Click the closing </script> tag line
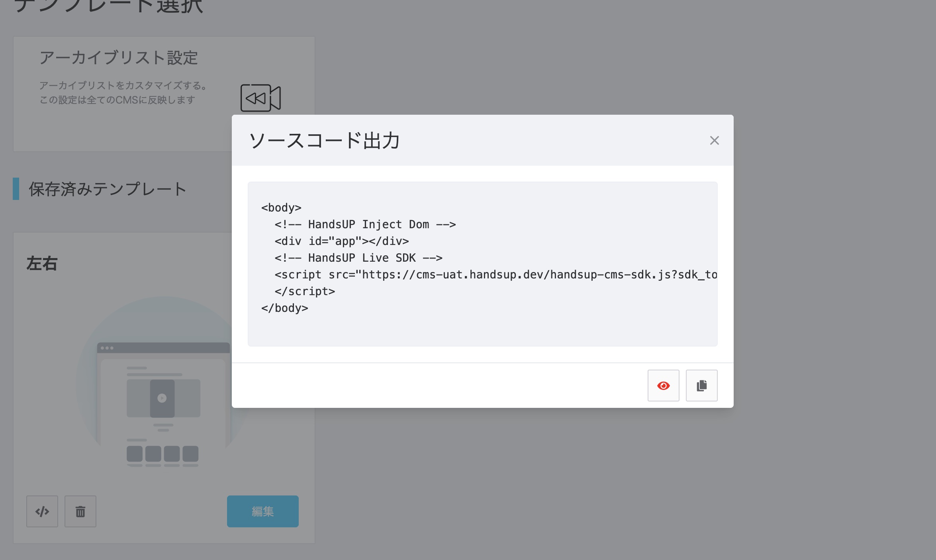The image size is (936, 560). pos(305,292)
